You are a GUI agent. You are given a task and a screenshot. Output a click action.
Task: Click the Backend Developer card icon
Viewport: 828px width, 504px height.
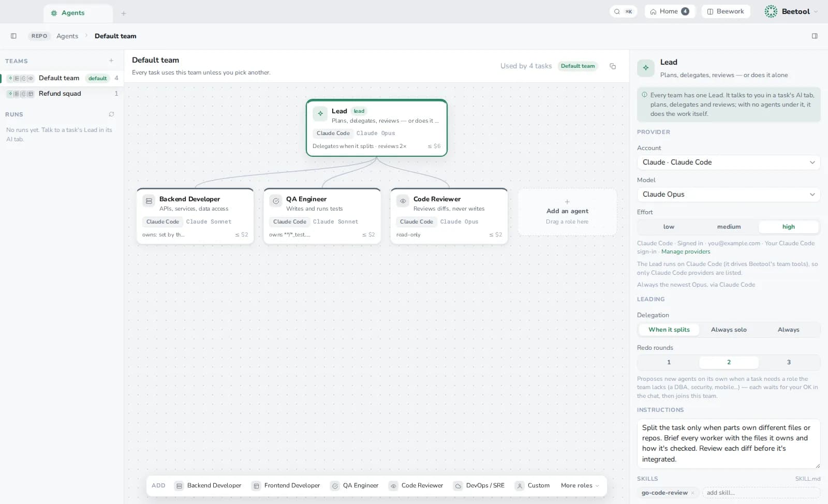pyautogui.click(x=149, y=201)
